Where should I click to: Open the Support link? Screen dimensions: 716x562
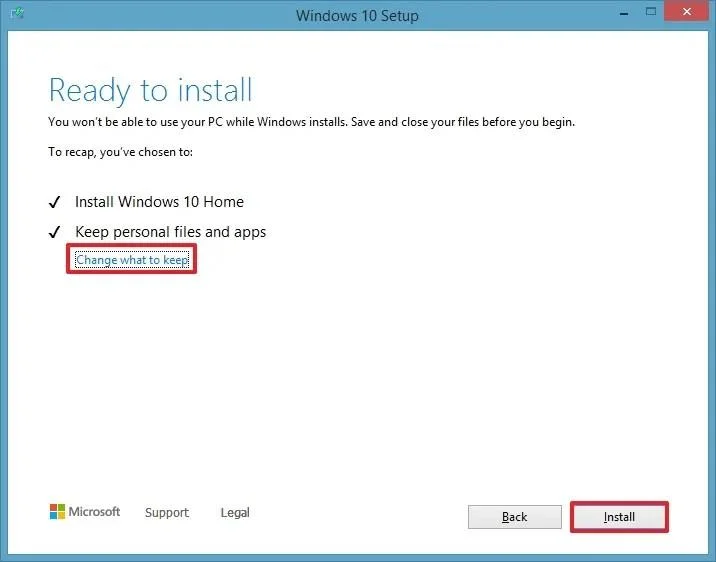click(x=167, y=512)
